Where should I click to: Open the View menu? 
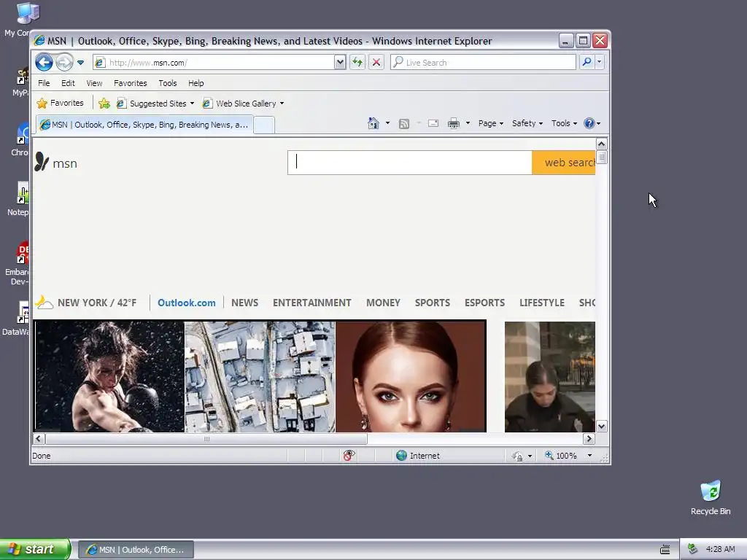point(94,83)
